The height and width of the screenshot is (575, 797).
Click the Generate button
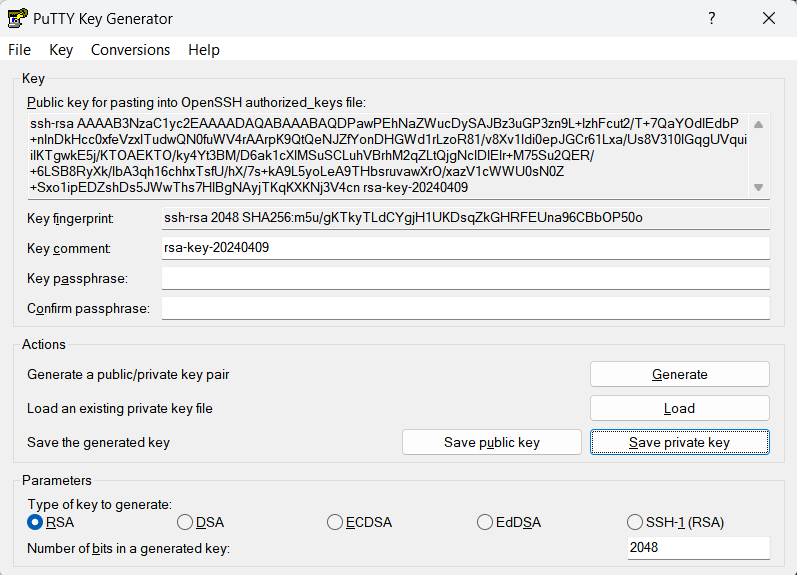click(x=680, y=374)
